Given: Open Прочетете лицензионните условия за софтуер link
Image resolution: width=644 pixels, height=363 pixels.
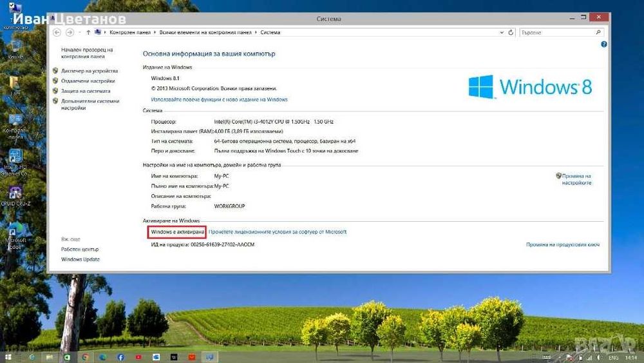Looking at the screenshot, I should [278, 232].
